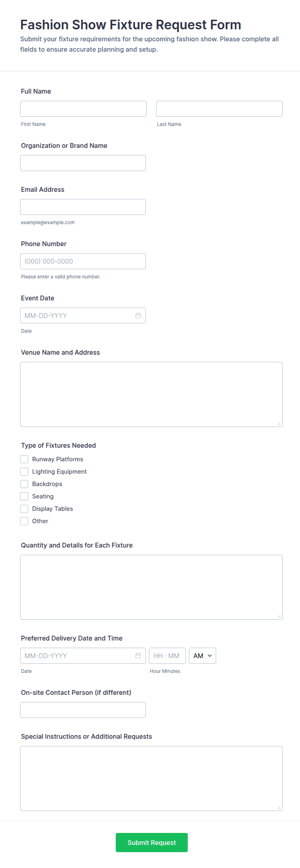Enable the Backdrops option
This screenshot has height=868, width=300.
[24, 484]
